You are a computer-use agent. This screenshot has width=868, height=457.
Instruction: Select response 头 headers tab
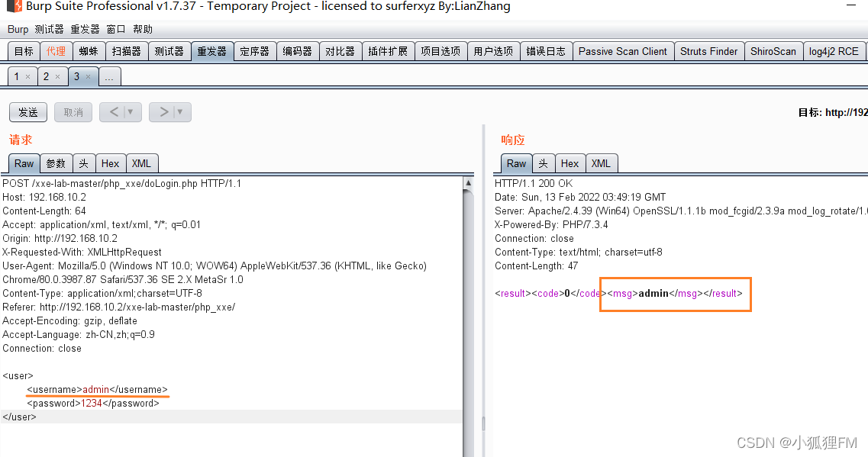click(543, 164)
